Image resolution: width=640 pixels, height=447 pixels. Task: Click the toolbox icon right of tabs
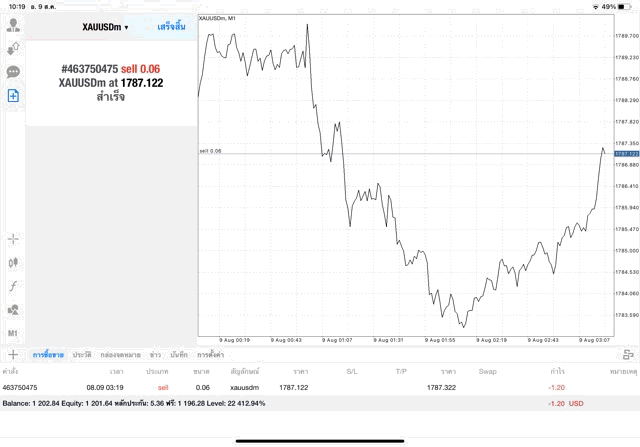click(627, 354)
